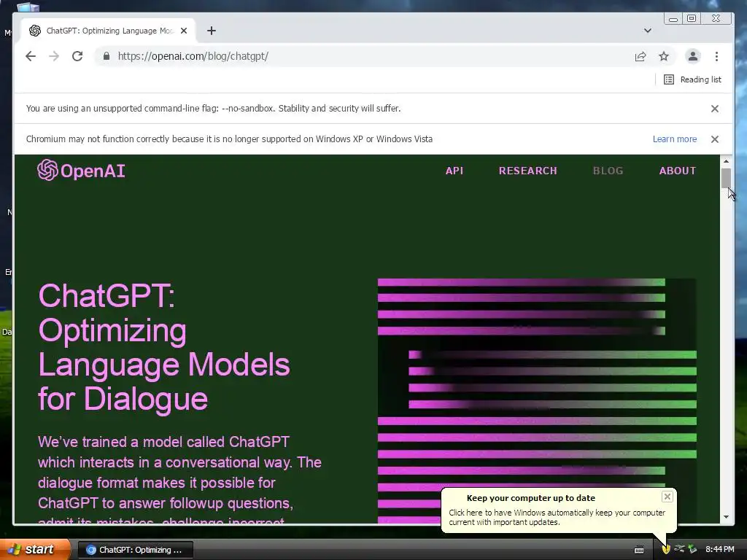
Task: Dismiss the Windows XP unsupported warning
Action: (x=715, y=139)
